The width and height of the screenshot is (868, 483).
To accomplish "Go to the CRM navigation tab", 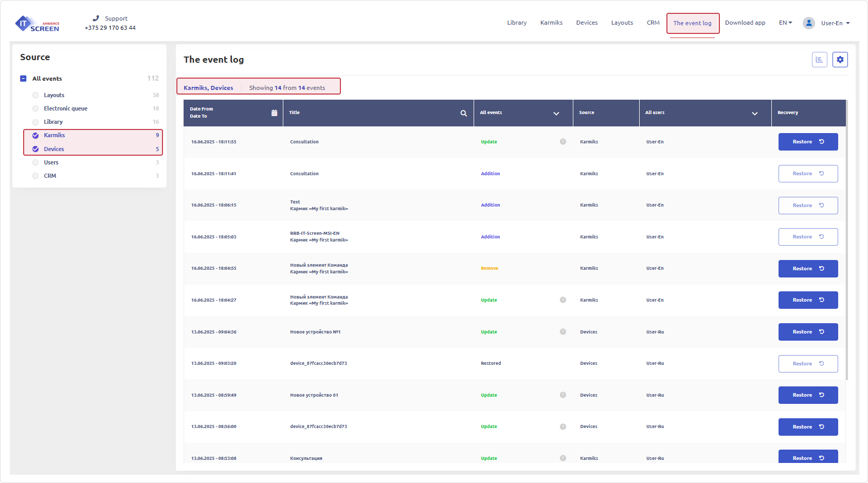I will (653, 23).
